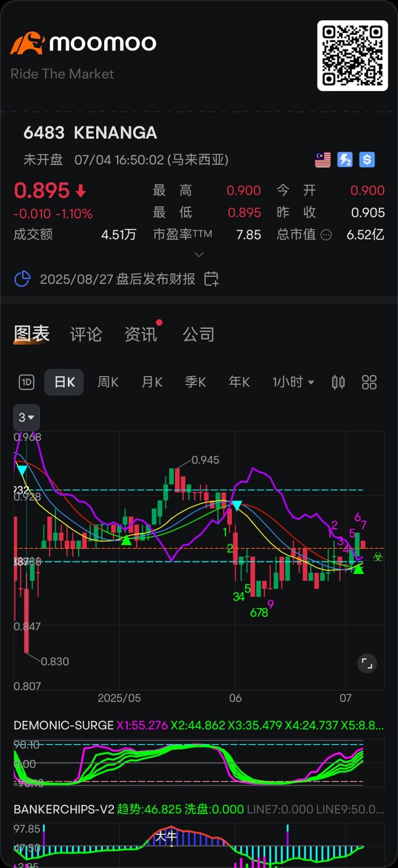Tap the market cap info icon
This screenshot has height=868, width=398.
pyautogui.click(x=326, y=235)
